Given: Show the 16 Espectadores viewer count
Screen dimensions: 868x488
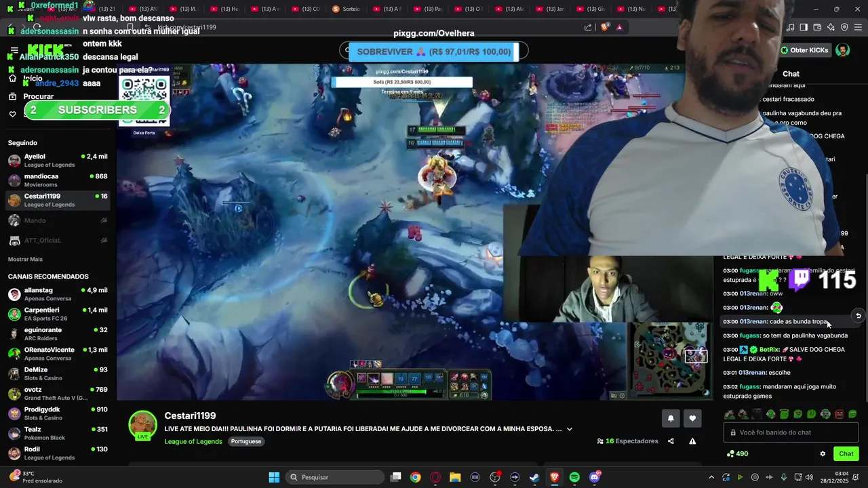Looking at the screenshot, I should click(627, 441).
